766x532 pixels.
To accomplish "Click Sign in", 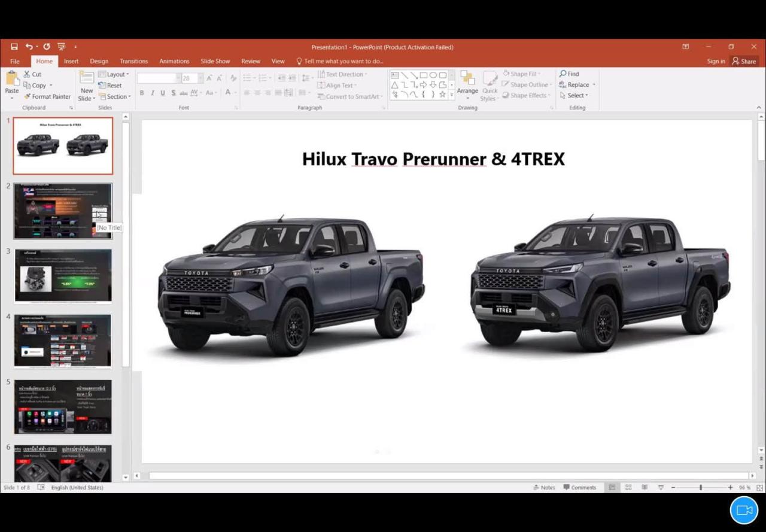I will tap(716, 61).
